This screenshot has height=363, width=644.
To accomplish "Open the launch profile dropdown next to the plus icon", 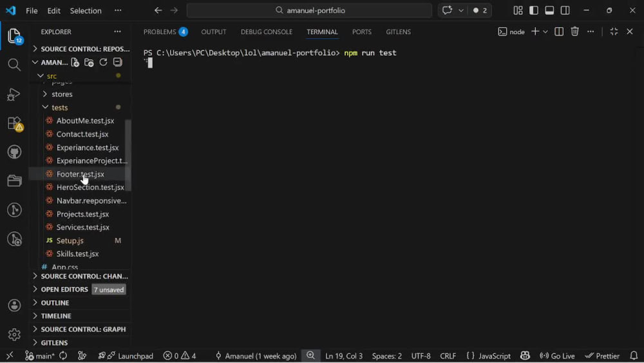I will [x=545, y=32].
